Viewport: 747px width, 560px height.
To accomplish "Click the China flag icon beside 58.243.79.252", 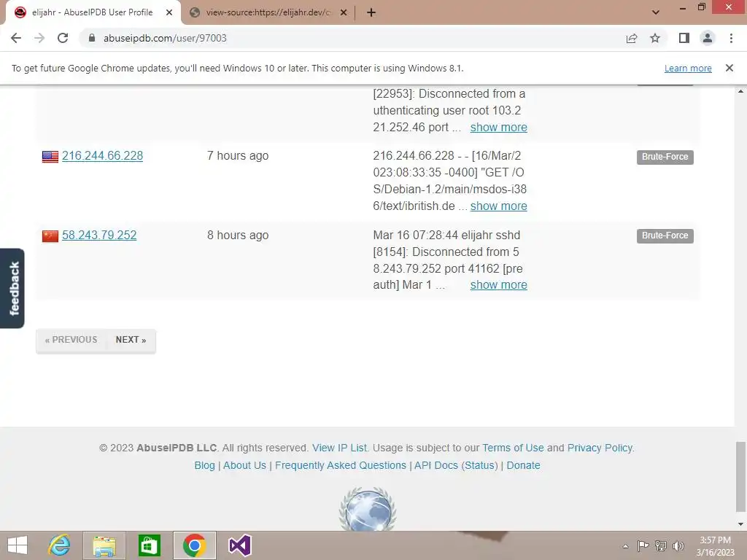I will (x=50, y=236).
